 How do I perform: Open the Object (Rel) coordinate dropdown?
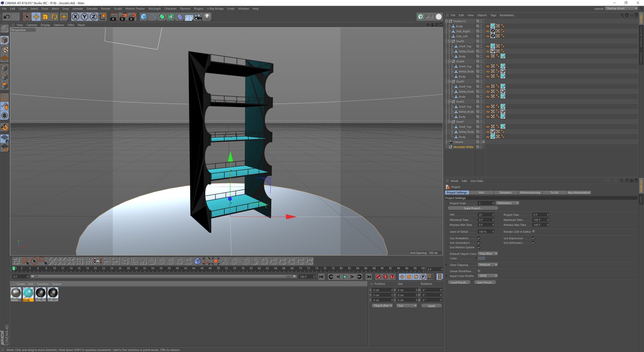[383, 306]
